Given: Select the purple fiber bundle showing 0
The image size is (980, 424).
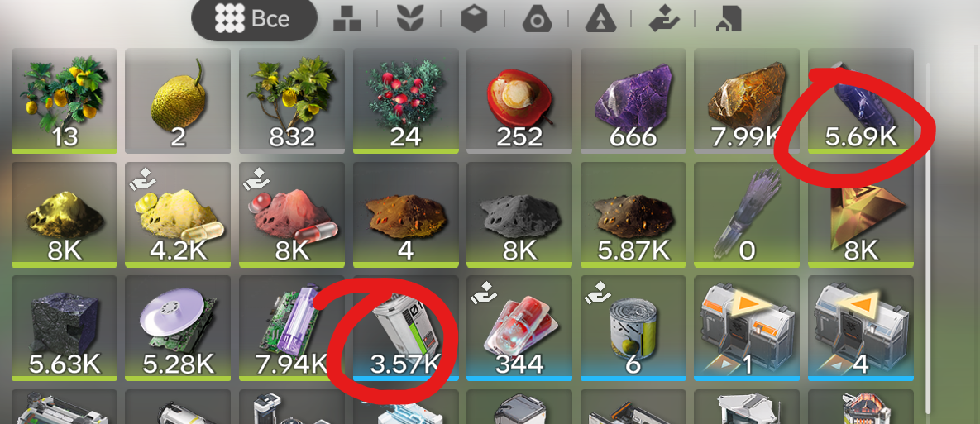Looking at the screenshot, I should point(747,214).
